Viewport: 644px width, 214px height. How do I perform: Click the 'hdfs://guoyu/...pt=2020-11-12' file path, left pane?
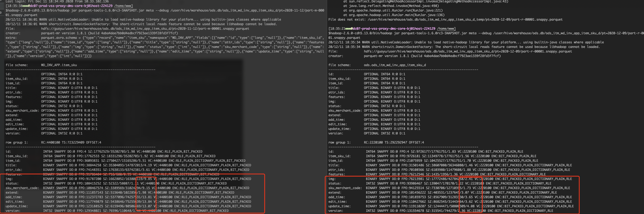(145, 29)
